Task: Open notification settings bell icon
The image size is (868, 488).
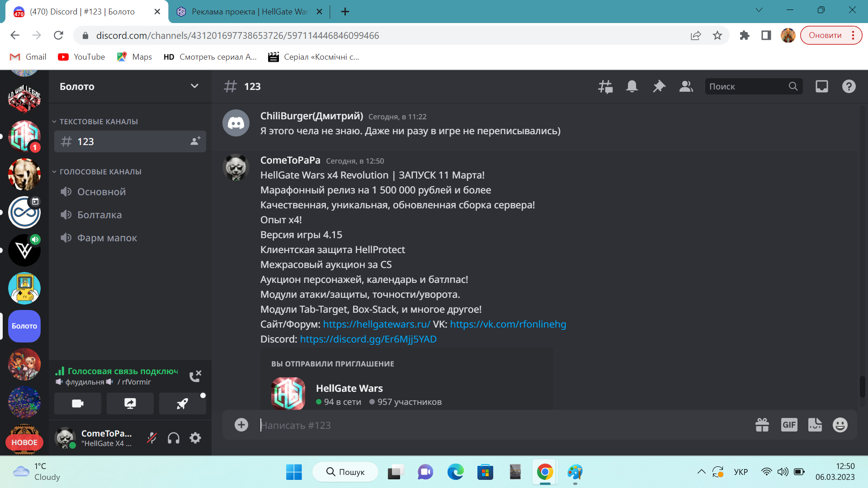Action: point(632,86)
